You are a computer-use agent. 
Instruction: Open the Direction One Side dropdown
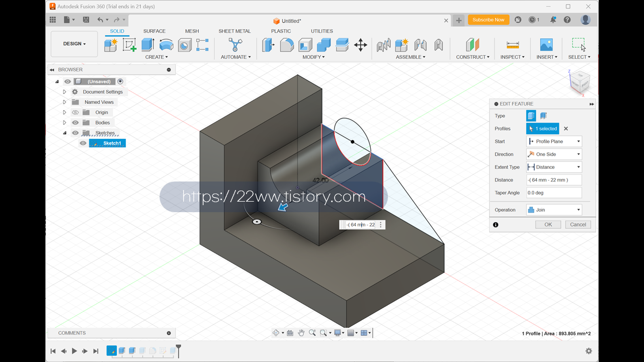tap(554, 154)
